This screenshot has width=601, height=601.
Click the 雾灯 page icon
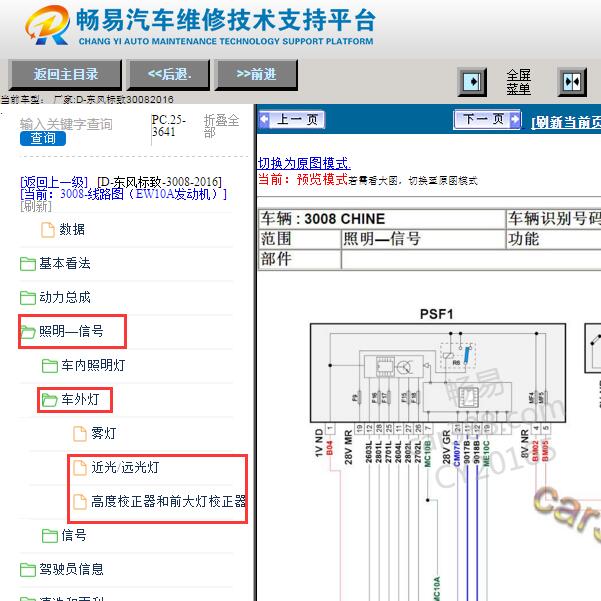point(80,434)
